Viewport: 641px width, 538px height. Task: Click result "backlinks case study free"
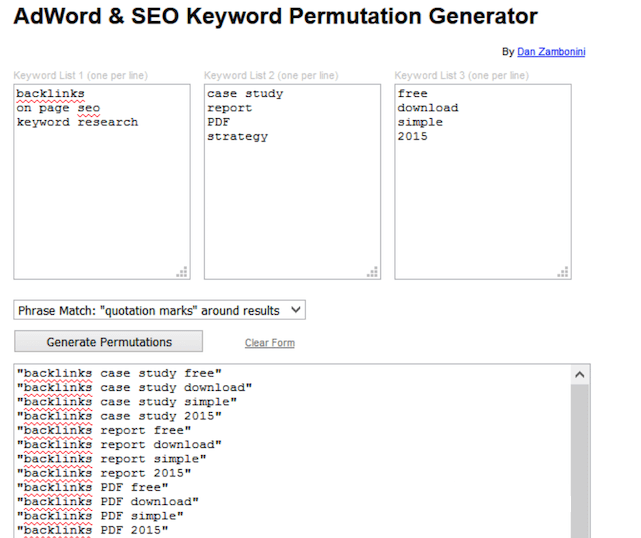(119, 373)
